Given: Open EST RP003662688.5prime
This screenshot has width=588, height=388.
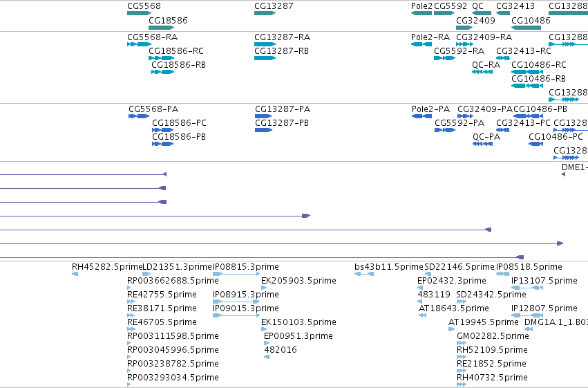Looking at the screenshot, I should 129,288.
